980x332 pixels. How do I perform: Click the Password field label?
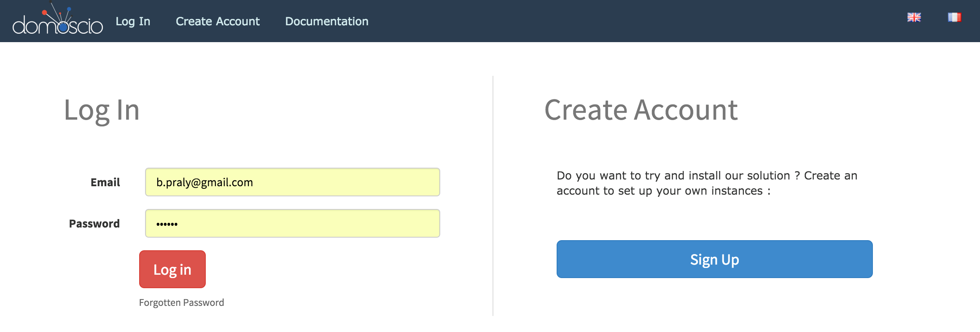point(94,224)
